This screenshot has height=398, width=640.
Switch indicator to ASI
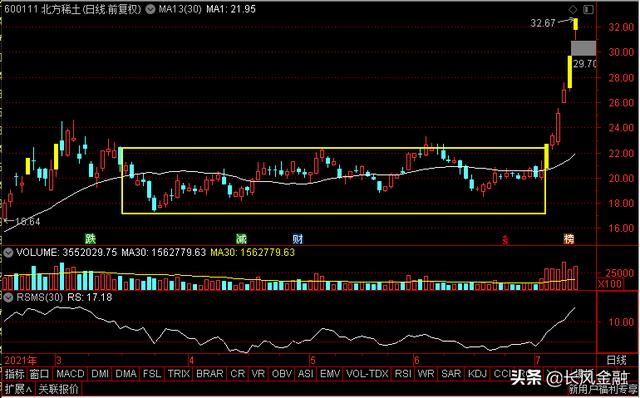(306, 374)
